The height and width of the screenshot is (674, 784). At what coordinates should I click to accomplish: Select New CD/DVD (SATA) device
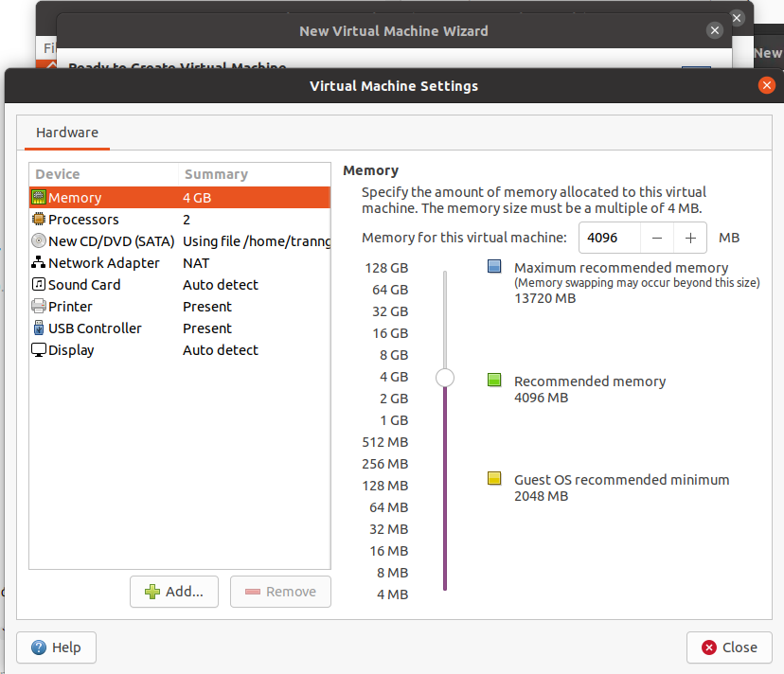(180, 241)
